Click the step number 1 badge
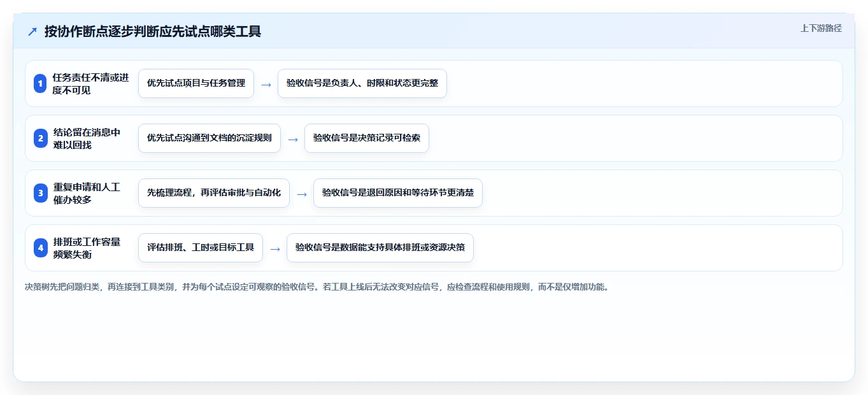 40,83
